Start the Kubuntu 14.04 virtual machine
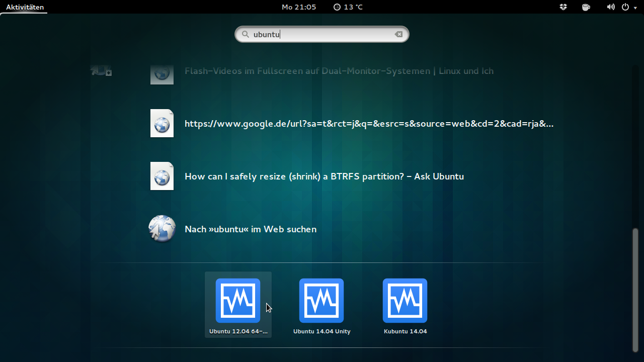This screenshot has height=362, width=644. point(405,300)
